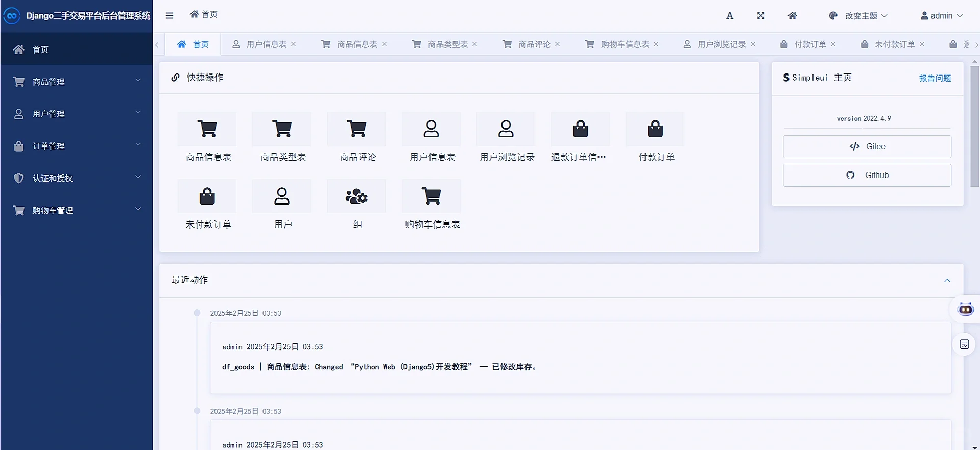Select 首页 in the left sidebar
This screenshot has width=980, height=450.
[x=77, y=49]
